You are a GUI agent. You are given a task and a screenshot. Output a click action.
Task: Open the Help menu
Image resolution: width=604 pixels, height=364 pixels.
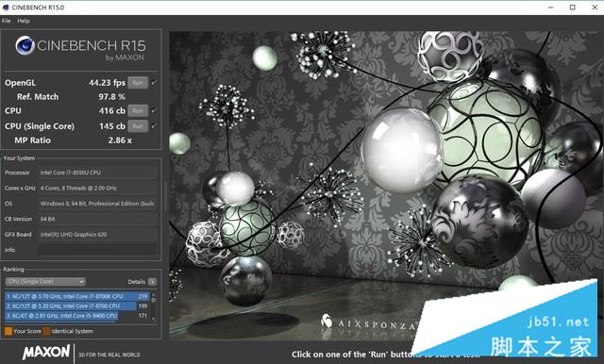click(23, 21)
